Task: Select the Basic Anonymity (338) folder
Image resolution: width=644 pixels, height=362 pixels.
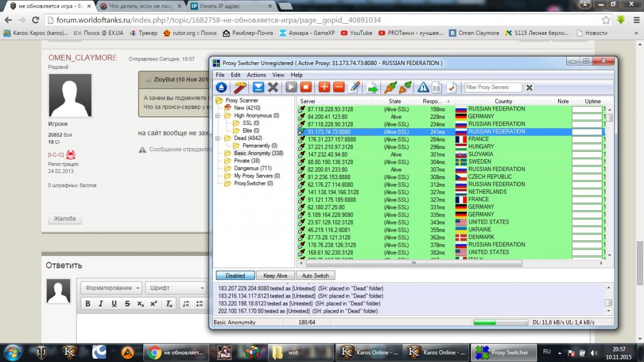Action: (x=258, y=153)
